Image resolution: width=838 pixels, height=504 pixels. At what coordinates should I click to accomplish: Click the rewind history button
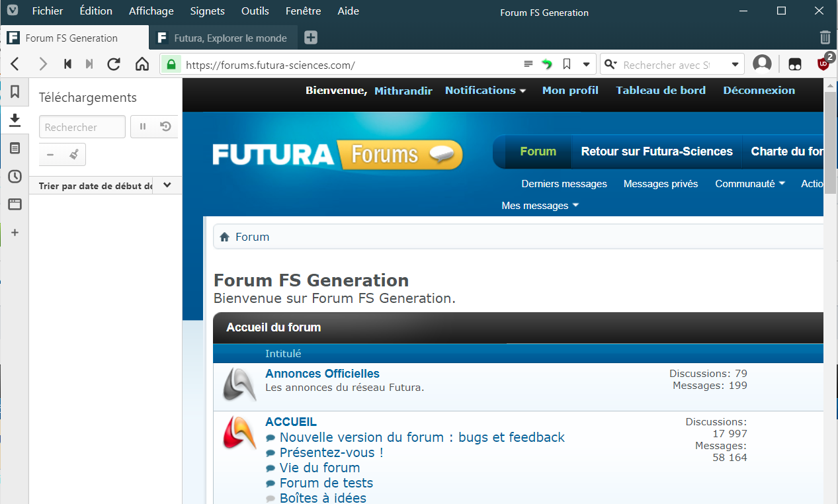click(67, 64)
